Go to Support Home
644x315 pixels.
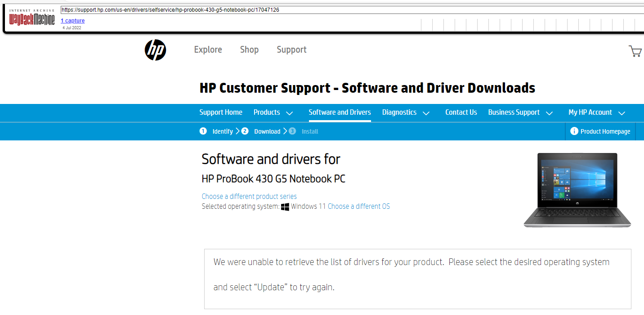(x=221, y=112)
